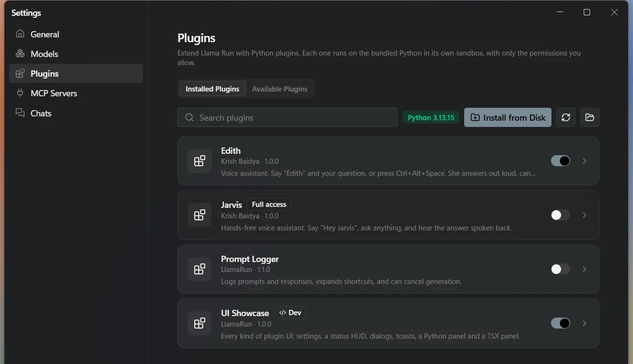Click the Plugins page heading

coord(197,38)
